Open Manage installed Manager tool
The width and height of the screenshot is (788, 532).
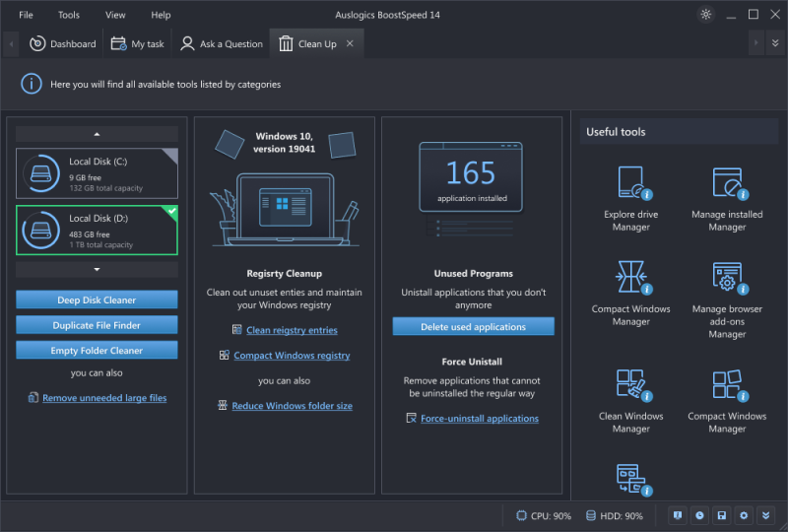pyautogui.click(x=727, y=199)
